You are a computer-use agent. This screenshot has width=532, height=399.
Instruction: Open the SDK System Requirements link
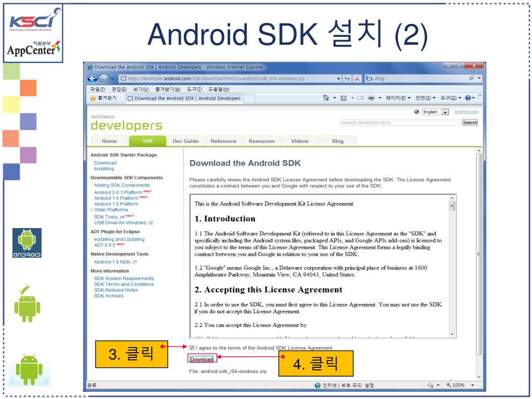(x=124, y=278)
